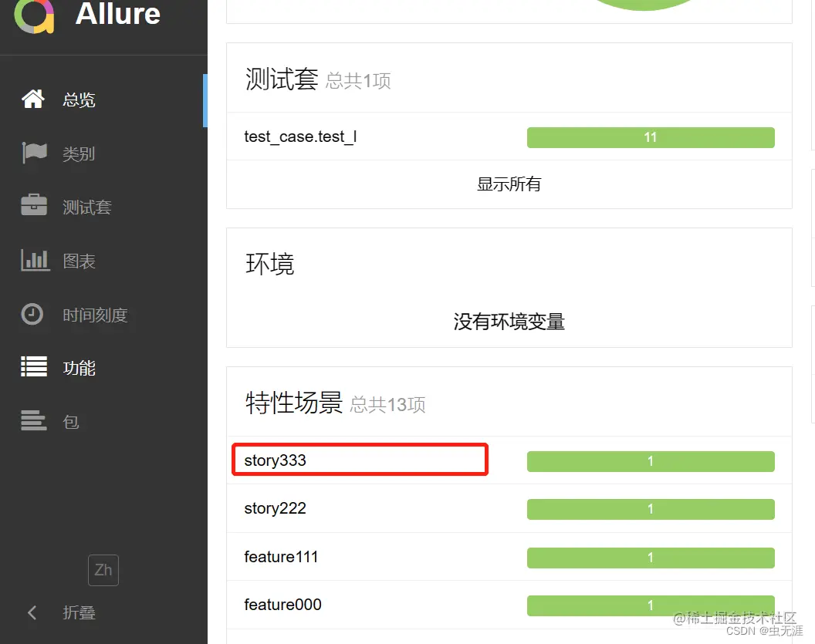
Task: Click the 类别 flag icon
Action: tap(34, 153)
